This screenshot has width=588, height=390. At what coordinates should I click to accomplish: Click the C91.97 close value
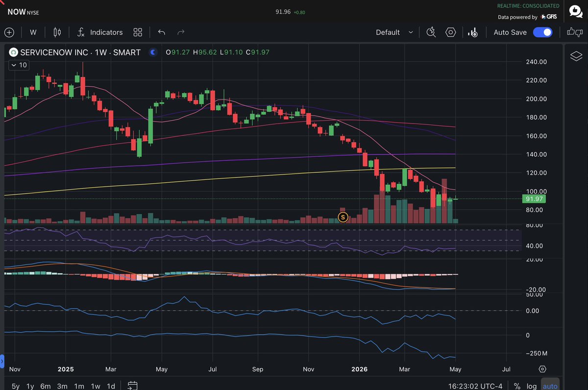[258, 52]
